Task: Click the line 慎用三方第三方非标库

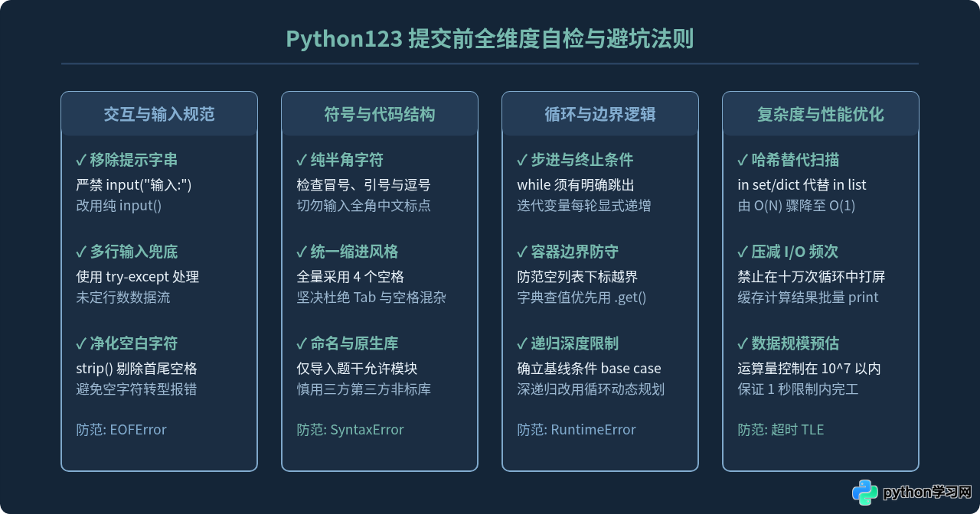Action: point(364,389)
